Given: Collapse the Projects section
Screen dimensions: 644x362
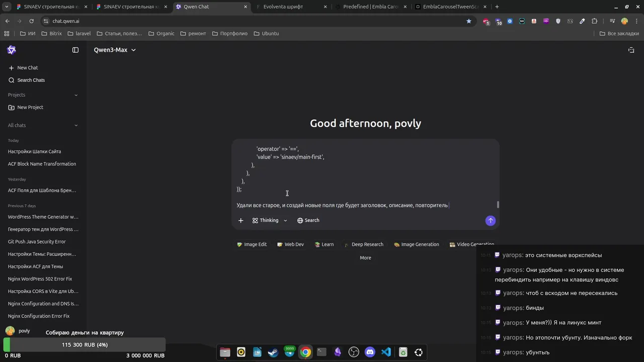Looking at the screenshot, I should 76,95.
